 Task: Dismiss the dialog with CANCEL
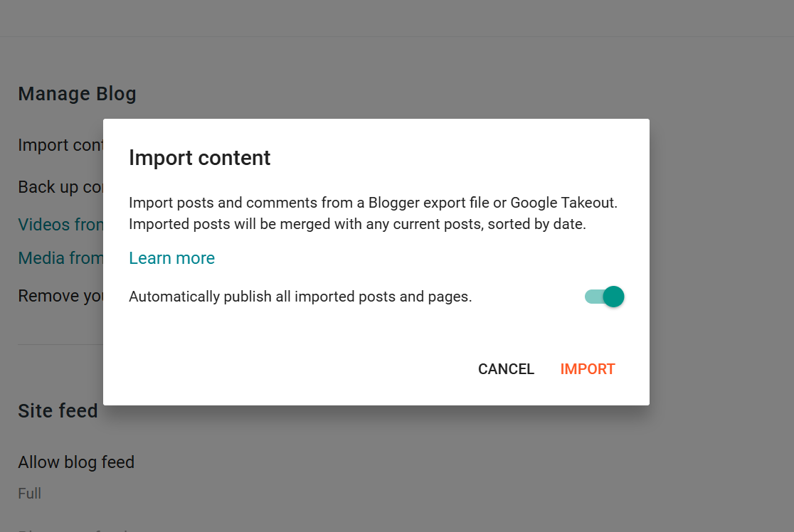[x=506, y=369]
